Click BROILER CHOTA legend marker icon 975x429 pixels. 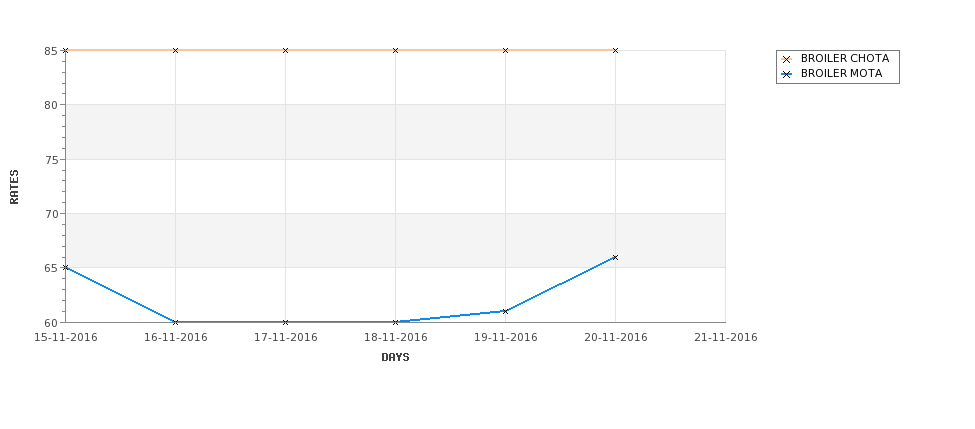(786, 59)
